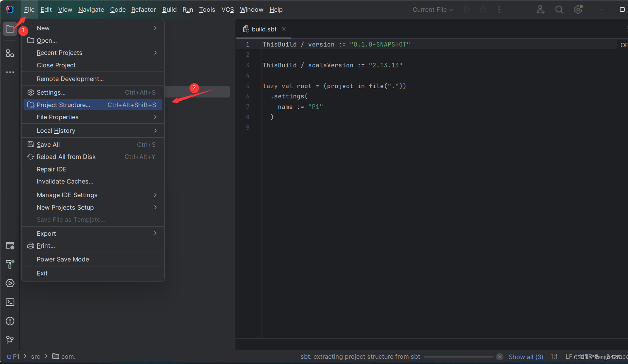Choose Repair IDE
This screenshot has height=364, width=628.
point(93,169)
